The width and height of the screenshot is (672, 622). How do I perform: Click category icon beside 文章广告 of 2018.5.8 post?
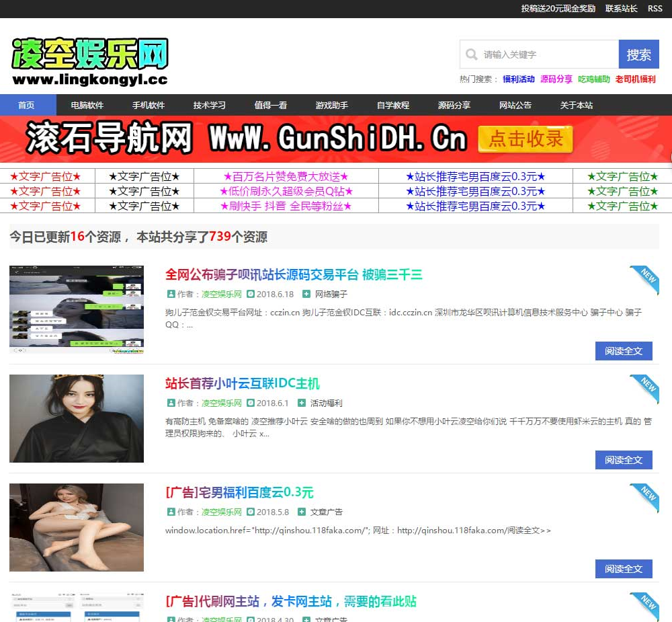point(301,512)
